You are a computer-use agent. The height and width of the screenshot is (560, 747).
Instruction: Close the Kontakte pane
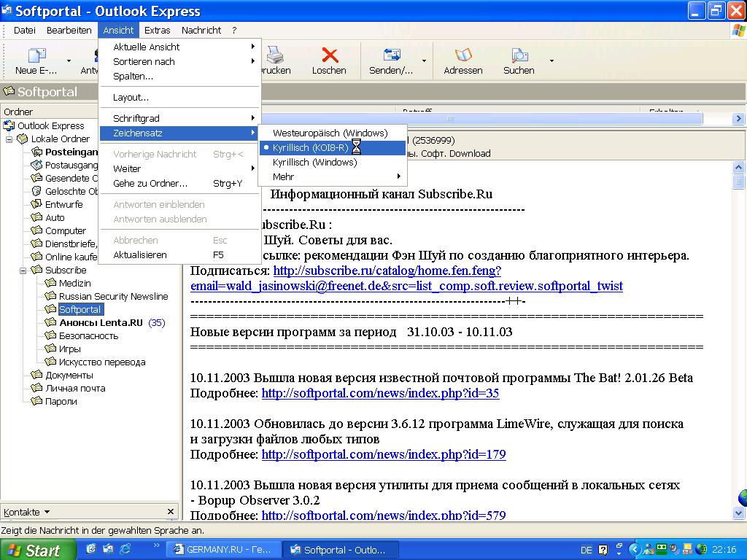171,511
